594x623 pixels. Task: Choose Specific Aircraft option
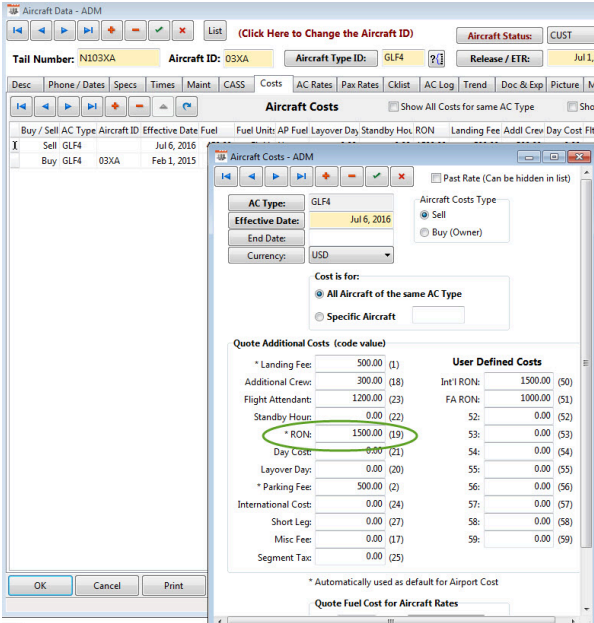pyautogui.click(x=319, y=317)
